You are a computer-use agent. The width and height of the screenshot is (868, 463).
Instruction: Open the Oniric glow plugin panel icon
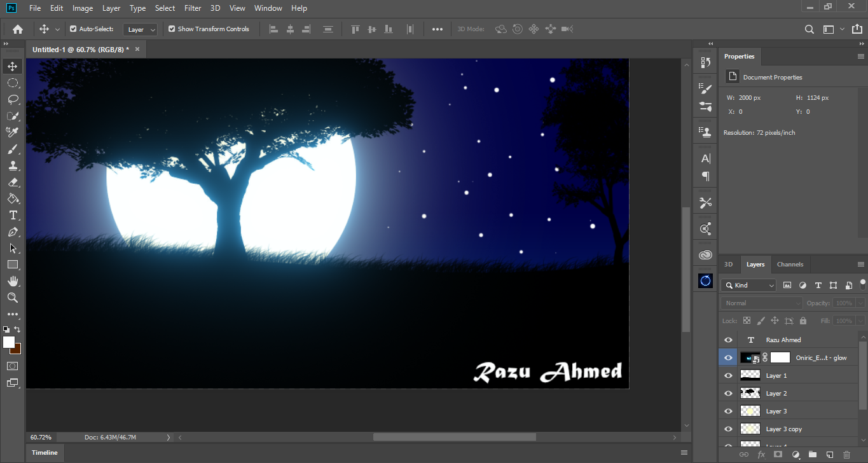pos(705,280)
